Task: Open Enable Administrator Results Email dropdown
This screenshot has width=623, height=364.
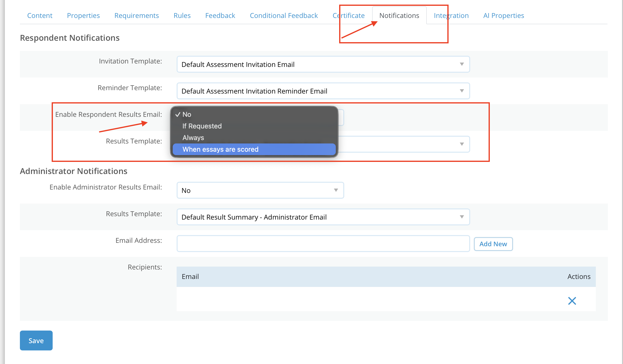Action: 260,190
